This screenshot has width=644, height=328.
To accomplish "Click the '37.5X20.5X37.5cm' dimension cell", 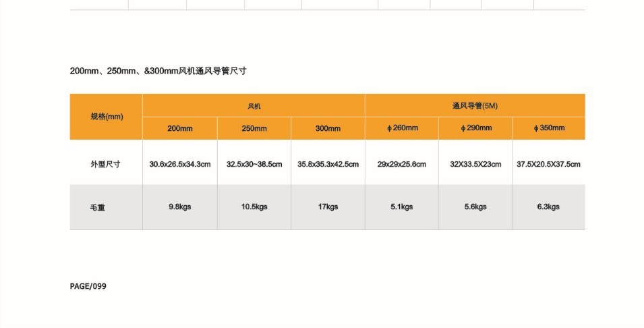I will tap(549, 163).
